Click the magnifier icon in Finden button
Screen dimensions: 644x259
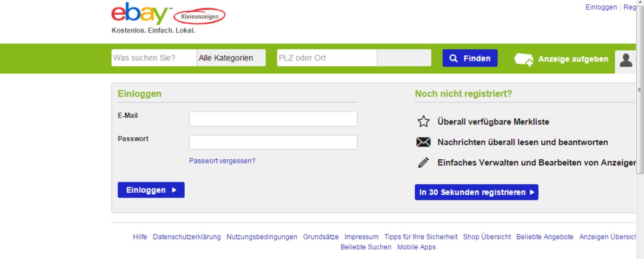[454, 58]
